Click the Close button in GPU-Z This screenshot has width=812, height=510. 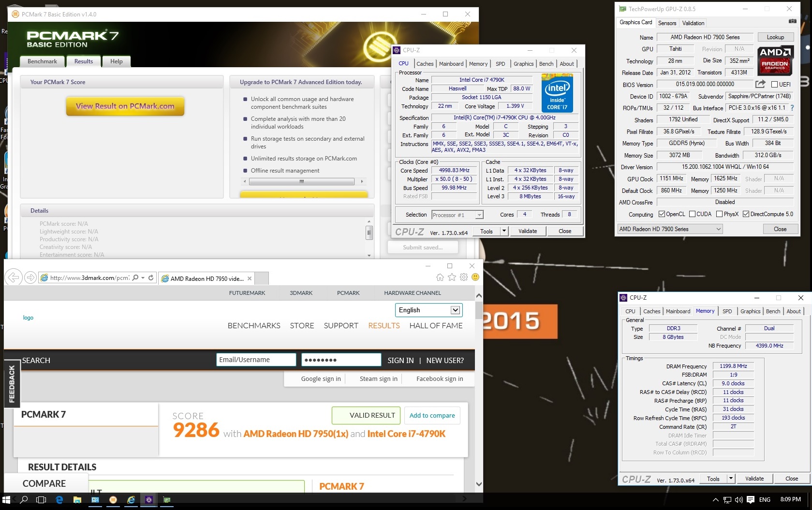point(780,229)
